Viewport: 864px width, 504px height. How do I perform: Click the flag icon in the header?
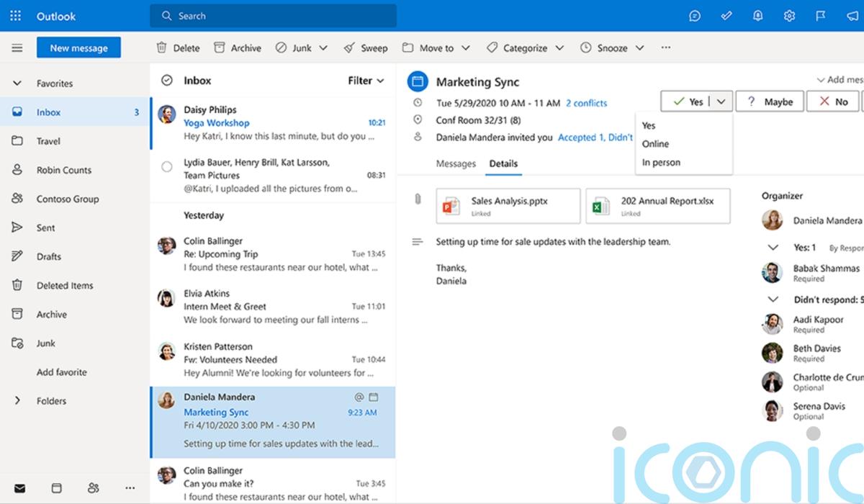click(821, 16)
